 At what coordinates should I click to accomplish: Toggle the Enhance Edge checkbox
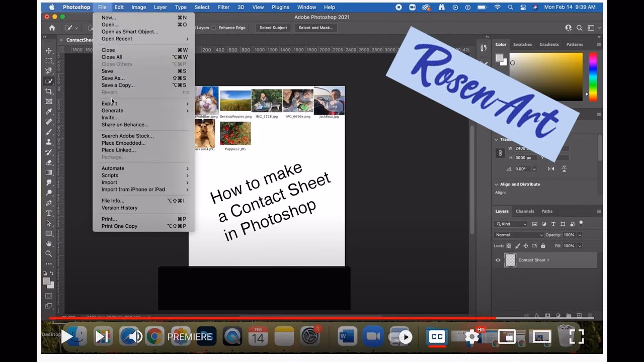pos(214,28)
